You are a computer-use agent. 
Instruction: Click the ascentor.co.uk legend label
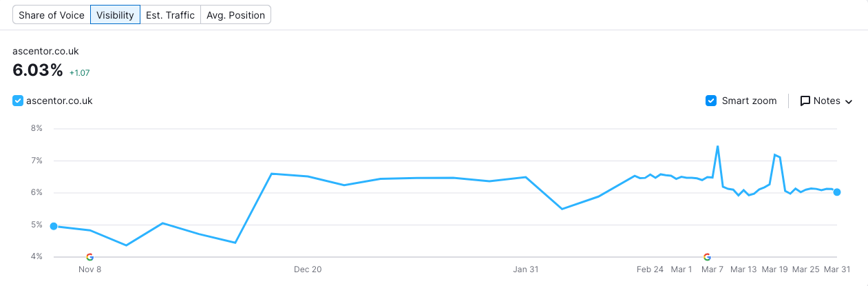click(x=59, y=101)
